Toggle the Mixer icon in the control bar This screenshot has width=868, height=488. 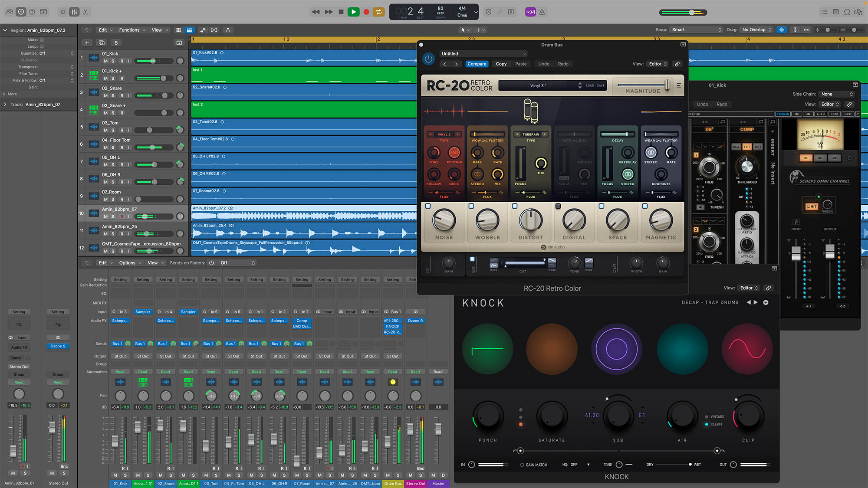(74, 12)
